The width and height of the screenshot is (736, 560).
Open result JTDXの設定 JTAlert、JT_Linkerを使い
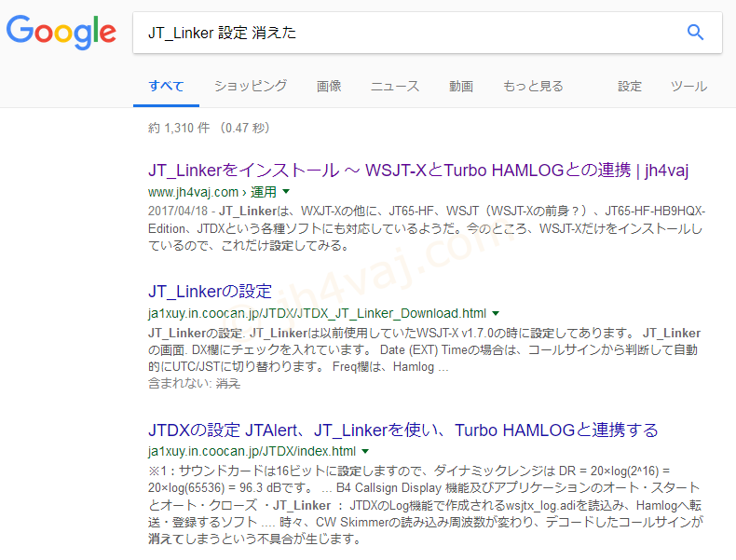click(x=403, y=430)
